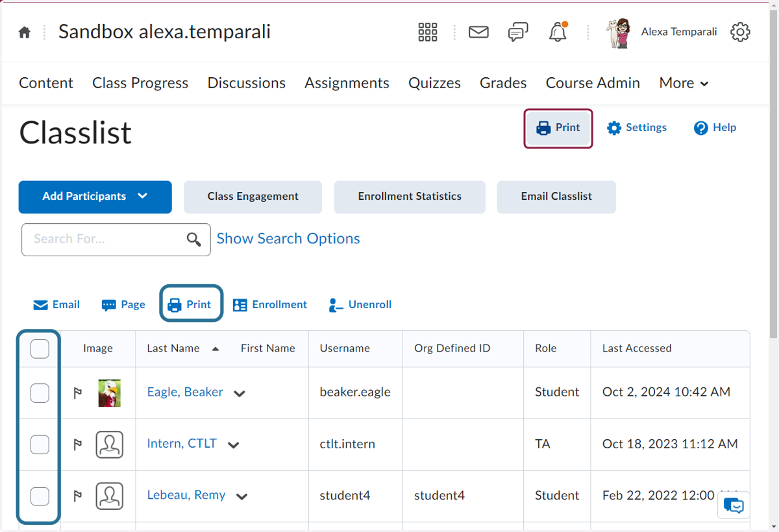The image size is (779, 532).
Task: Open the message alerts envelope icon
Action: click(478, 32)
